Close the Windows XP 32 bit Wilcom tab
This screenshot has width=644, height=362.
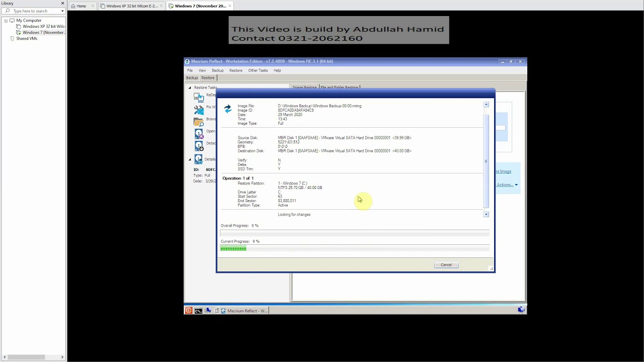click(x=162, y=6)
